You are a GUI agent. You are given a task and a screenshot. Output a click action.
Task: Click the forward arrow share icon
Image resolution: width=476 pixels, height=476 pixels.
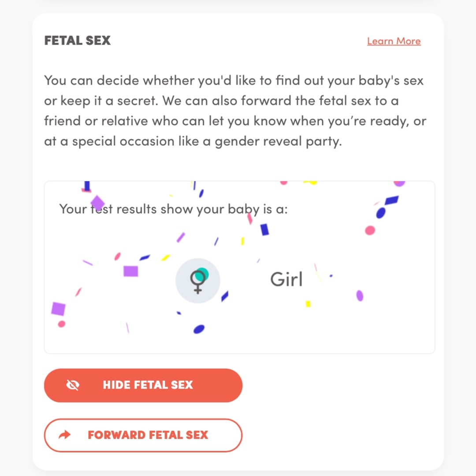pyautogui.click(x=65, y=435)
